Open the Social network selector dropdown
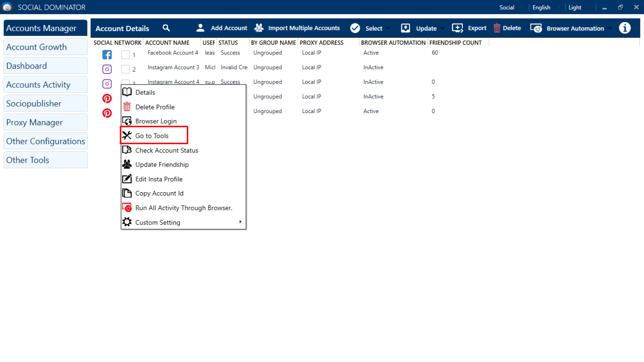 pos(511,7)
